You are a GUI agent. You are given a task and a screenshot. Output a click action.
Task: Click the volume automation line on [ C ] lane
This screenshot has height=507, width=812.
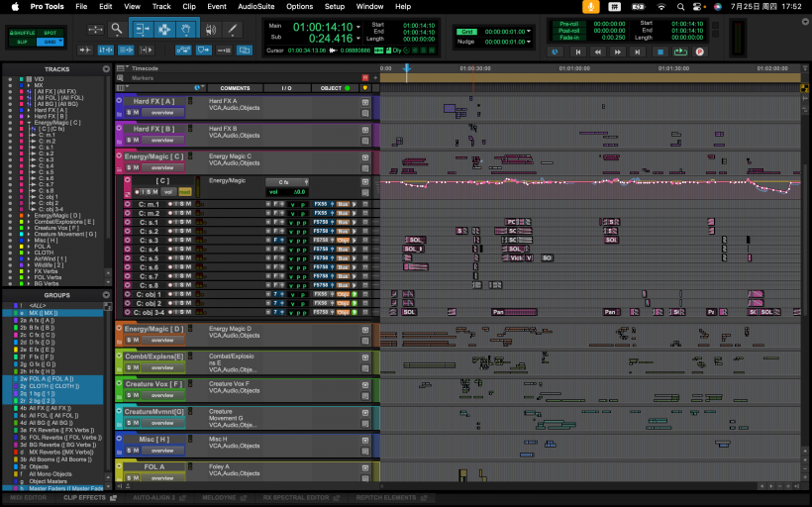590,182
